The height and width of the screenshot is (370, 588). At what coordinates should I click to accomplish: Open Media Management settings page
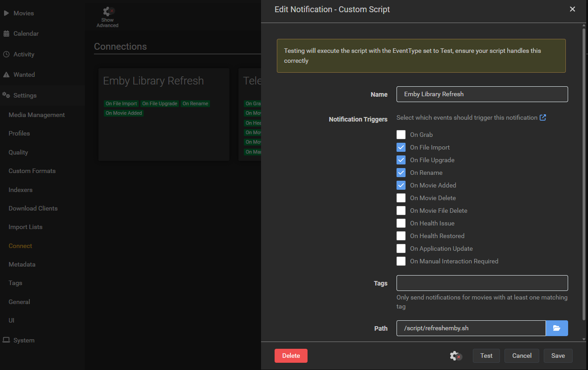pyautogui.click(x=37, y=115)
